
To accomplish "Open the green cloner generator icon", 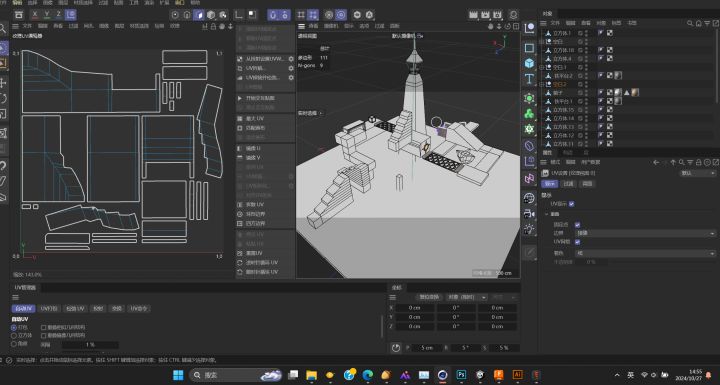I will [x=529, y=113].
